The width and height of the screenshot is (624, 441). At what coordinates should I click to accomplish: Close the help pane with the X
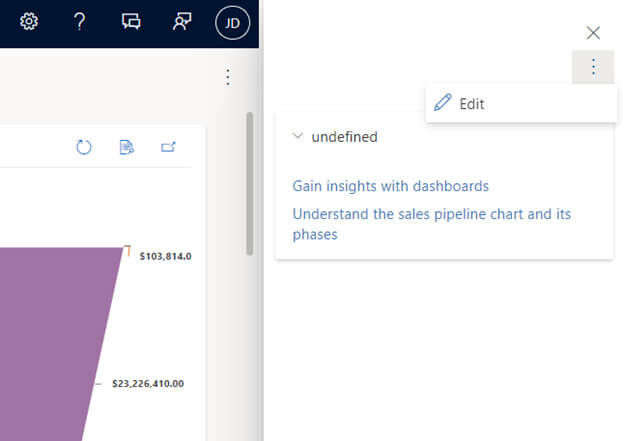(x=593, y=33)
